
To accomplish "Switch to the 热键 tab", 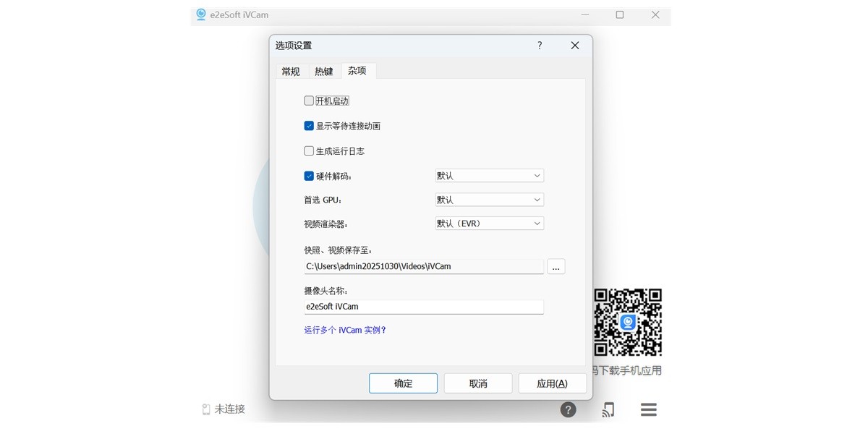I will (324, 71).
